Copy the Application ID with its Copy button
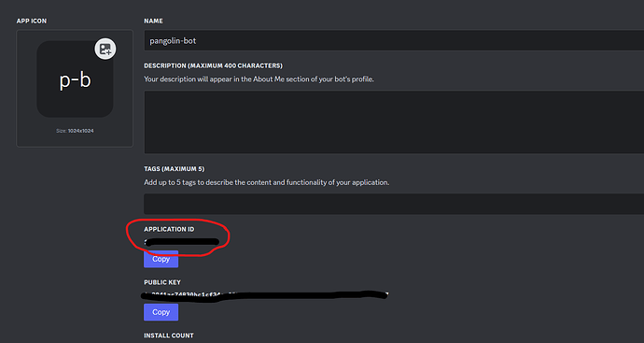This screenshot has width=644, height=343. (161, 259)
